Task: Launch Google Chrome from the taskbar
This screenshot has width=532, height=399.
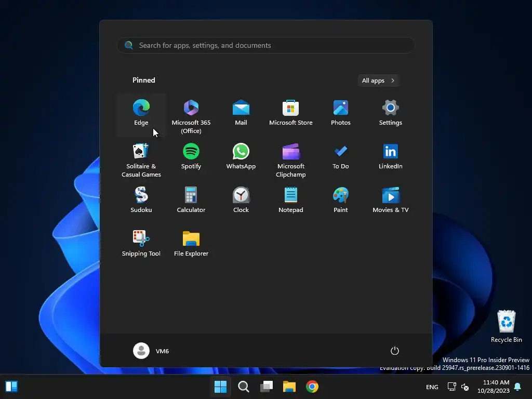Action: (312, 387)
